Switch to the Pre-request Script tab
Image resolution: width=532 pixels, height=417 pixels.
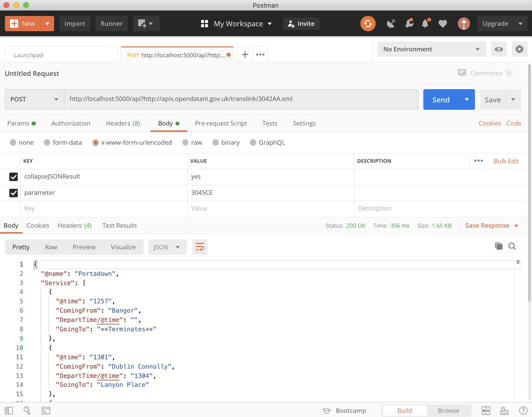221,123
